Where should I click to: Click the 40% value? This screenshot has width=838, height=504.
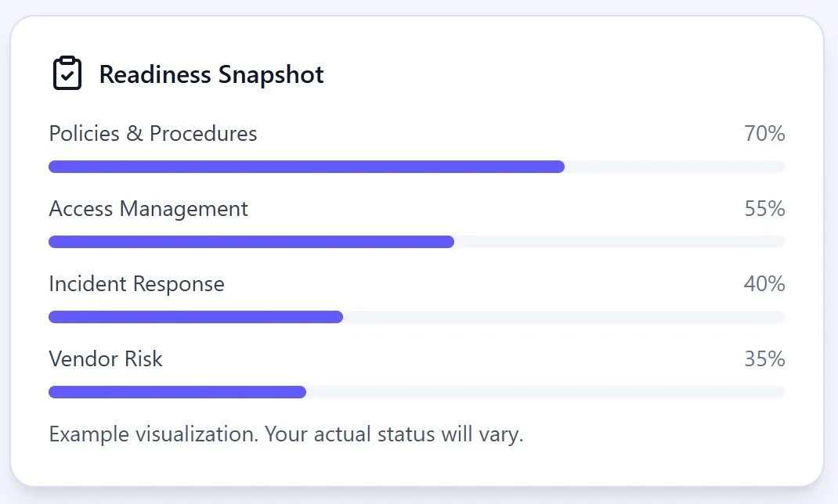[765, 284]
